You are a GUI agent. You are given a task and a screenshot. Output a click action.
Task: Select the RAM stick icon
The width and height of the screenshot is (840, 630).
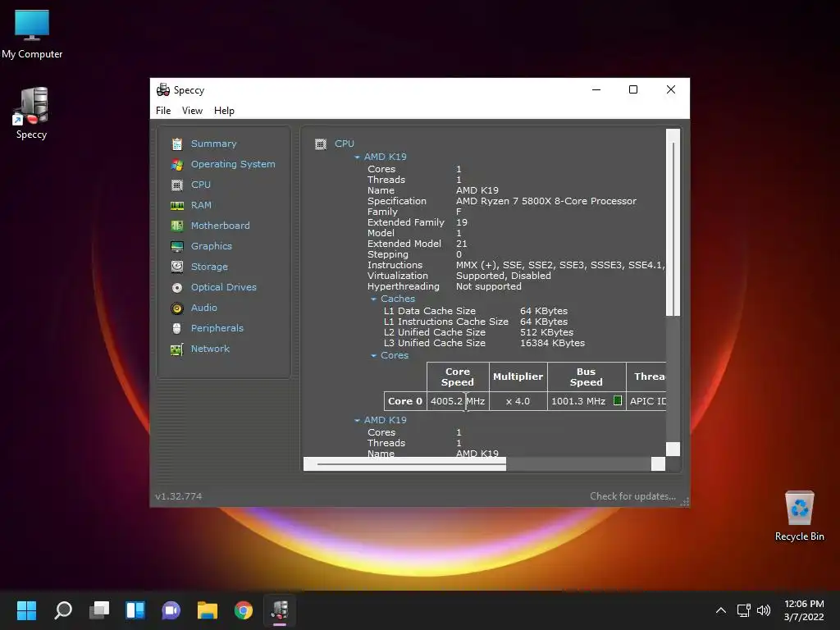click(x=177, y=205)
